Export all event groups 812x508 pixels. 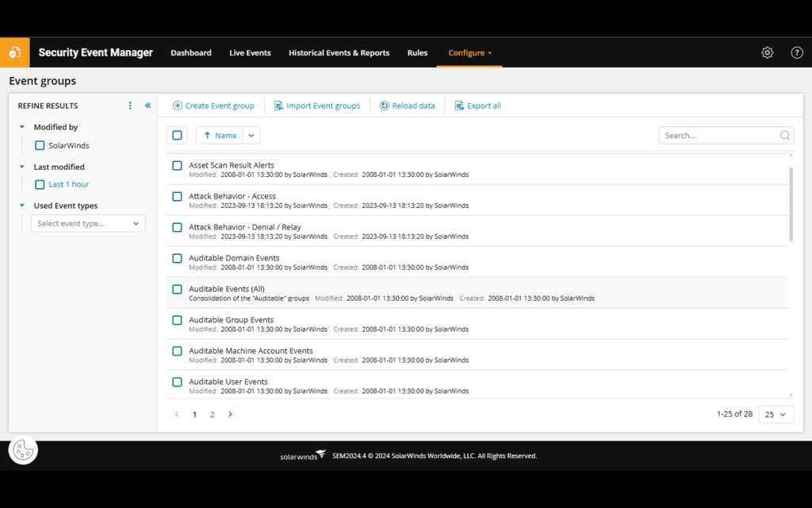tap(477, 105)
